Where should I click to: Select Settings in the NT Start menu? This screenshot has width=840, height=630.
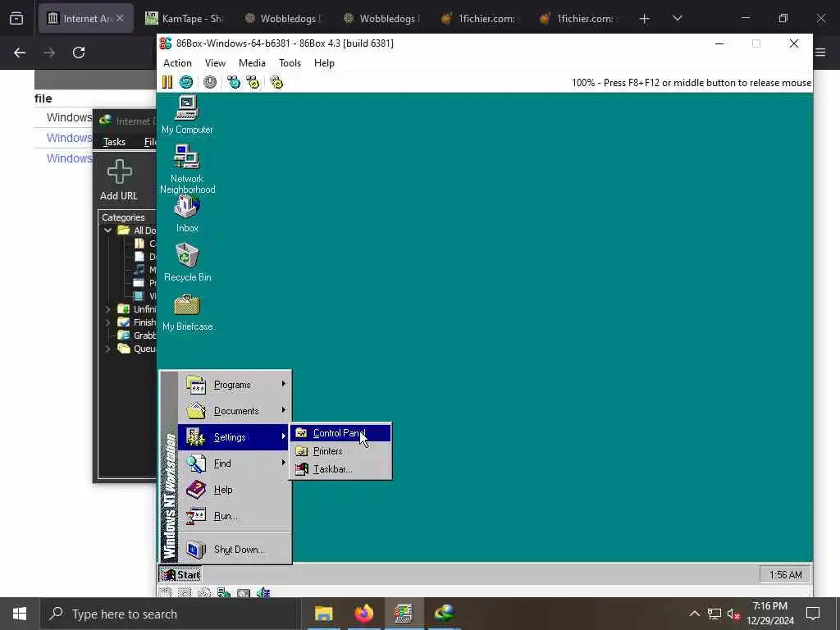point(235,437)
